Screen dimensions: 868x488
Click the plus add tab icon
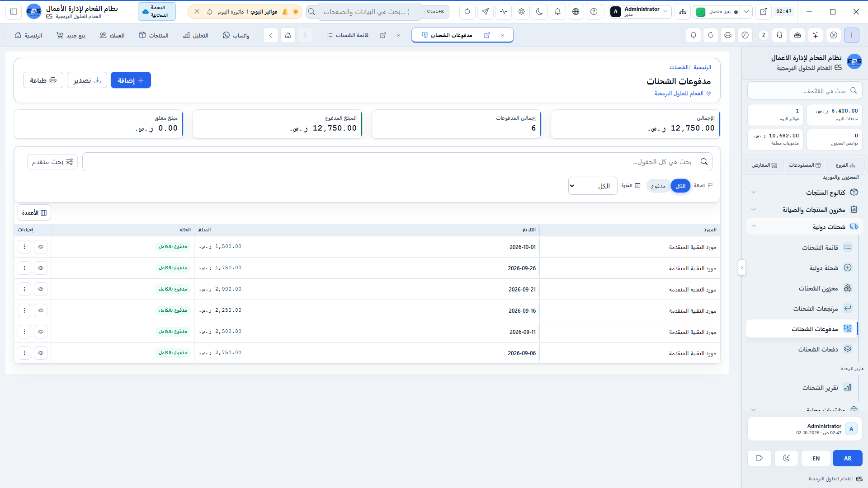852,35
